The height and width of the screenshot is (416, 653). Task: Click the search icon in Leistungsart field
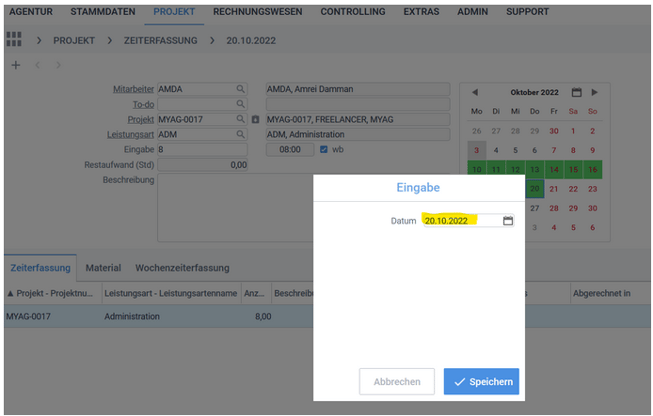[240, 134]
